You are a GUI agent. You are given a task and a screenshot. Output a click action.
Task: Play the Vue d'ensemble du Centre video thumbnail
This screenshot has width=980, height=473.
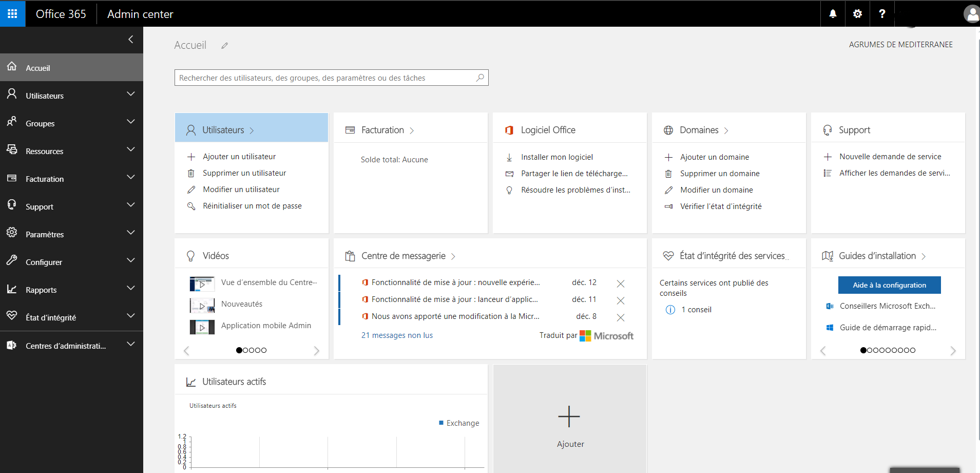click(202, 284)
